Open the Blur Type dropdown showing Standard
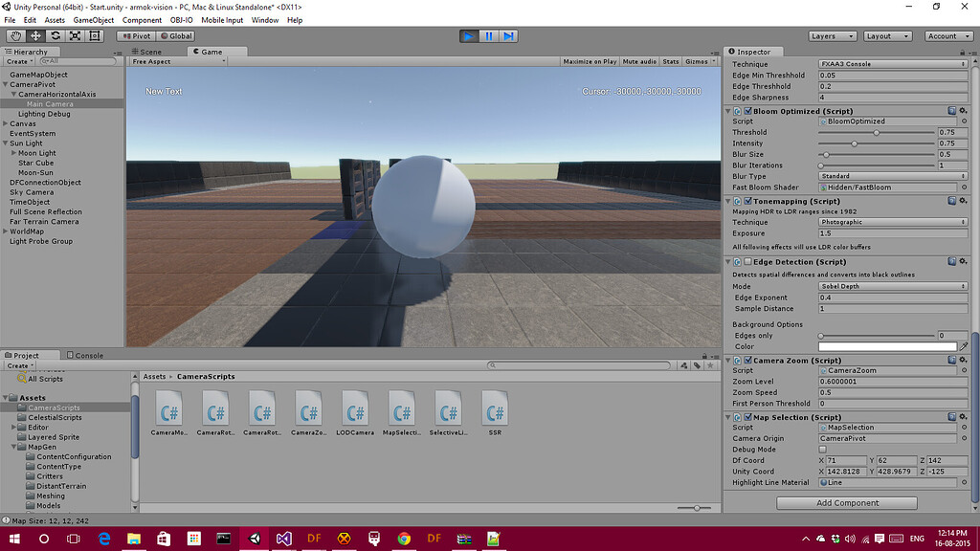The width and height of the screenshot is (980, 551). tap(892, 176)
